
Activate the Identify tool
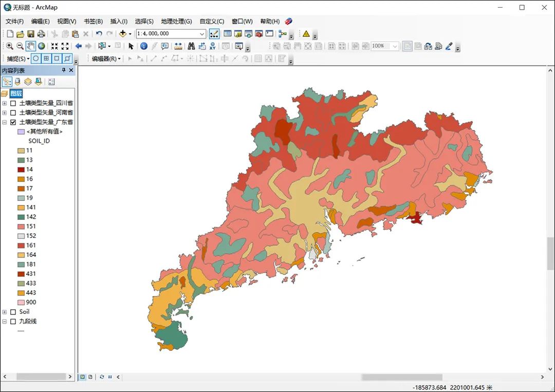click(x=144, y=46)
